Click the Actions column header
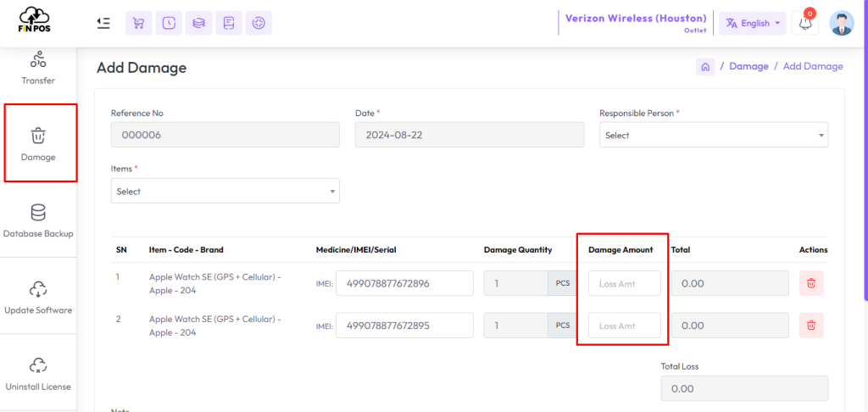This screenshot has width=868, height=412. tap(813, 250)
